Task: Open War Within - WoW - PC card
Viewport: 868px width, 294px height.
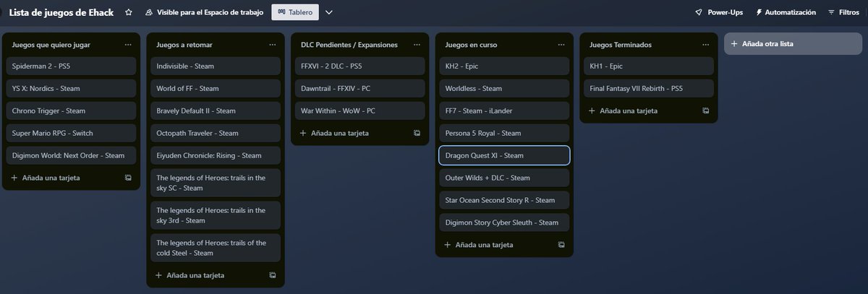Action: click(360, 111)
